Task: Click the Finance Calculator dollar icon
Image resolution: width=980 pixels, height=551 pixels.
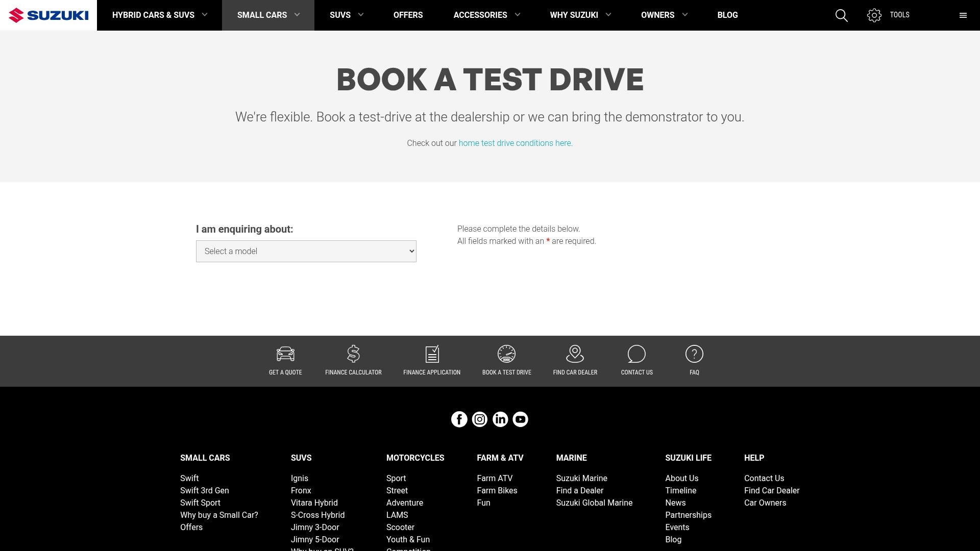Action: 353,354
